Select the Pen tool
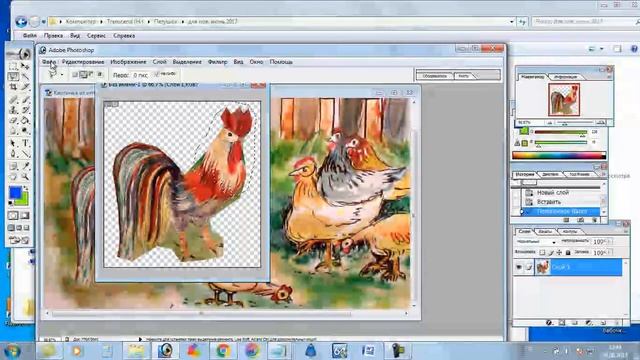 point(13,154)
